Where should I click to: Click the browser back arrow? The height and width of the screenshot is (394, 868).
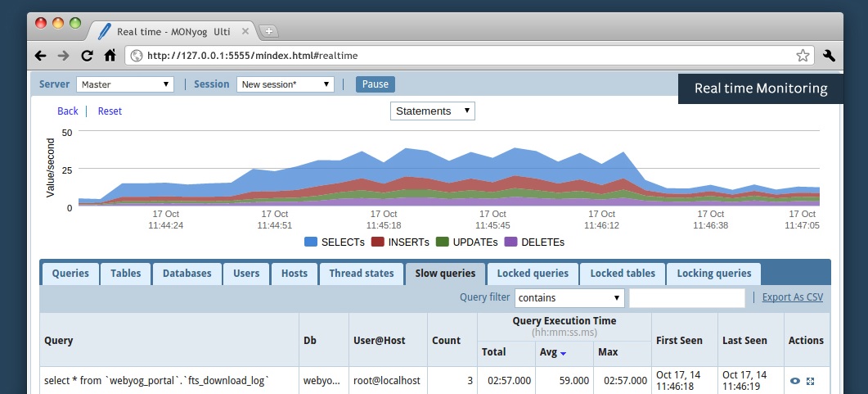[40, 56]
